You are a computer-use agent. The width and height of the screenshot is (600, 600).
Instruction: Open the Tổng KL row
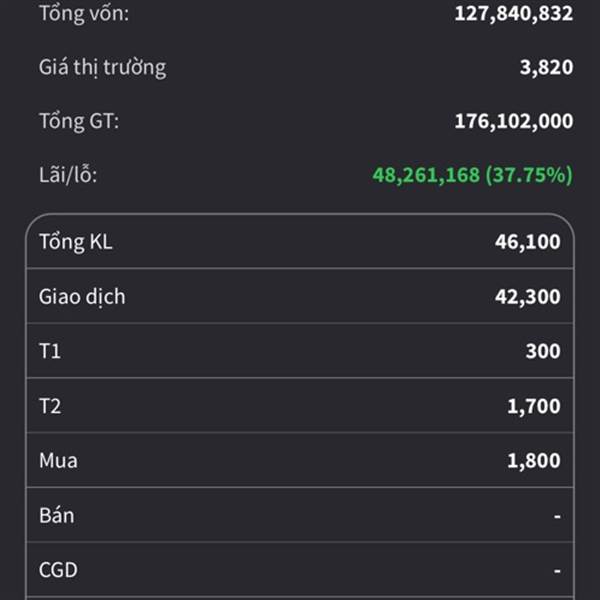pyautogui.click(x=299, y=242)
